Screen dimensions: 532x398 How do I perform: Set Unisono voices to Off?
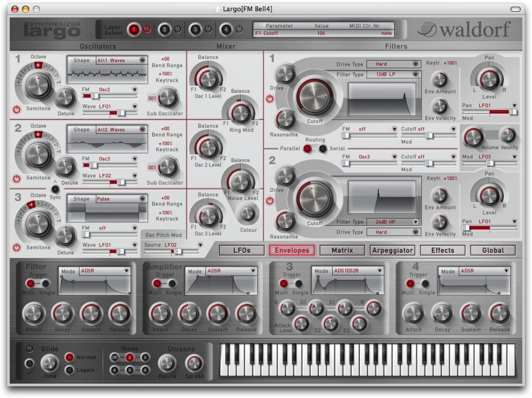coord(114,357)
